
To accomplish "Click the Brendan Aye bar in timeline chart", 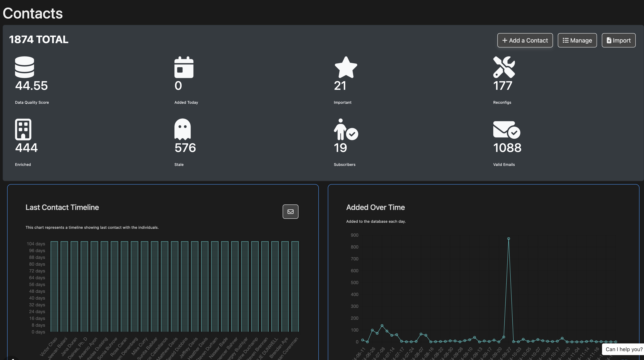I will click(285, 286).
